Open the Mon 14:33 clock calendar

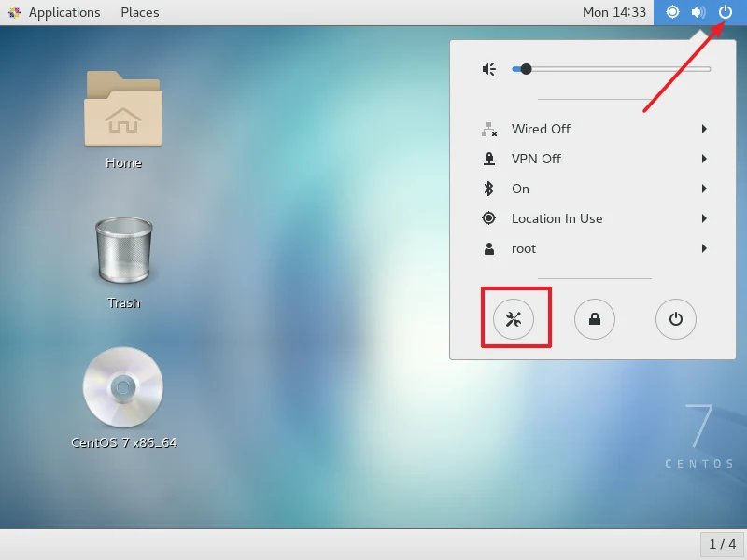pyautogui.click(x=614, y=12)
